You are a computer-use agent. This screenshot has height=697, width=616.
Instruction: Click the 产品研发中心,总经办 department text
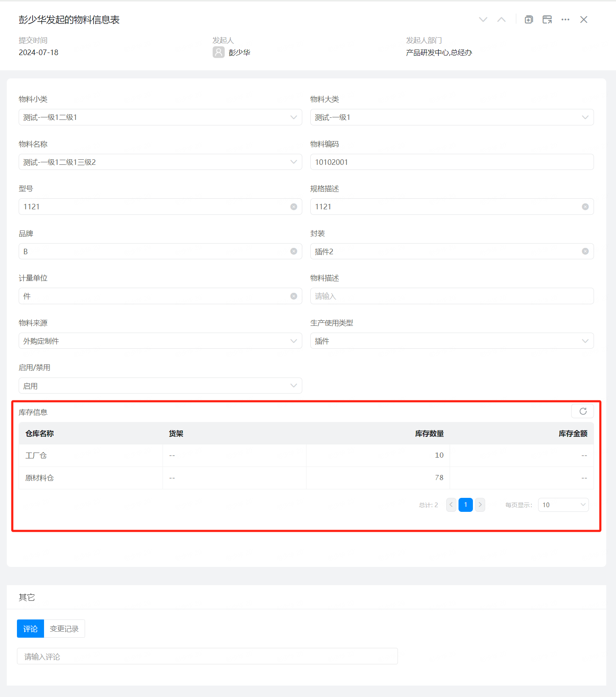[x=439, y=53]
